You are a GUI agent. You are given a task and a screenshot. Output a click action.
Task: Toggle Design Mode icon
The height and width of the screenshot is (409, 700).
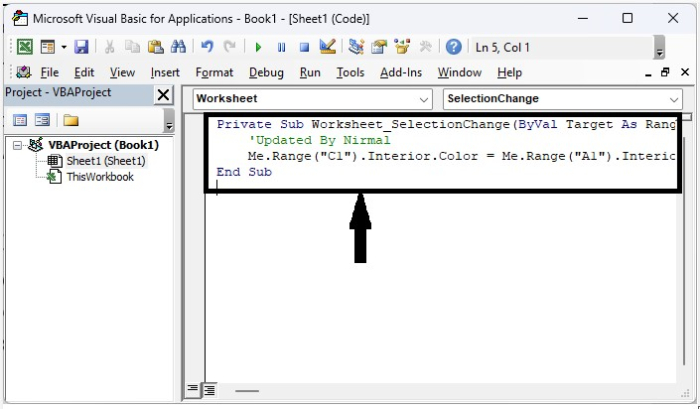point(328,47)
